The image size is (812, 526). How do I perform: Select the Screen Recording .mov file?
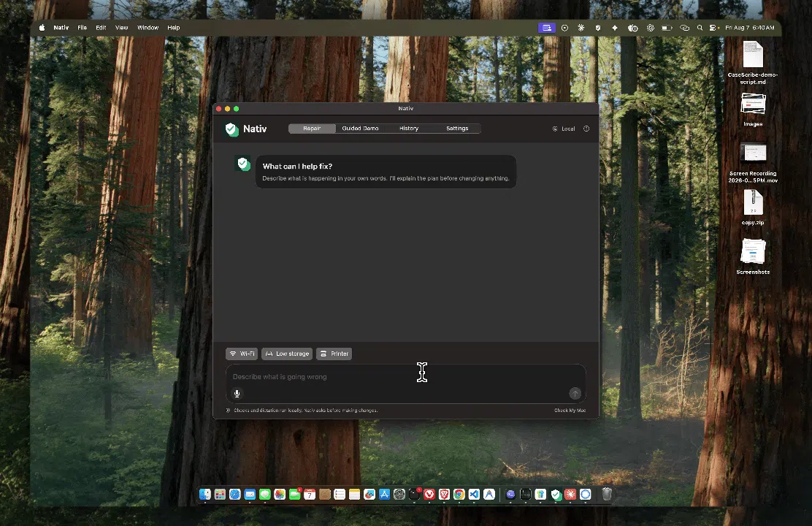753,162
